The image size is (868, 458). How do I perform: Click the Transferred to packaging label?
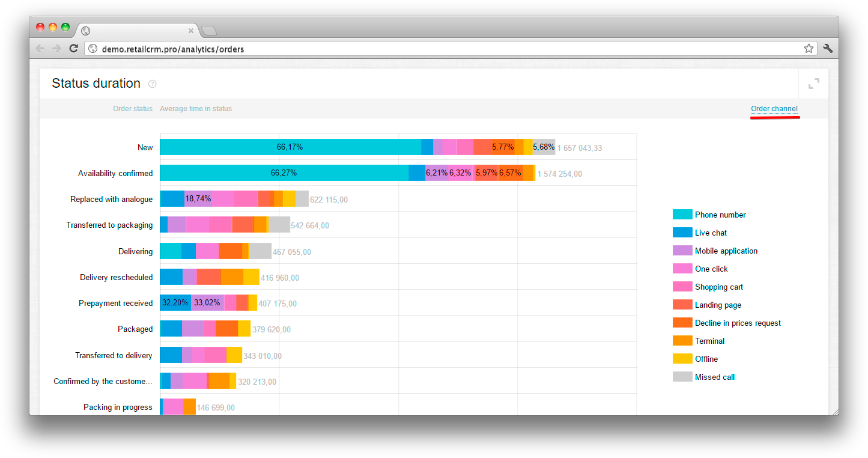(x=109, y=225)
